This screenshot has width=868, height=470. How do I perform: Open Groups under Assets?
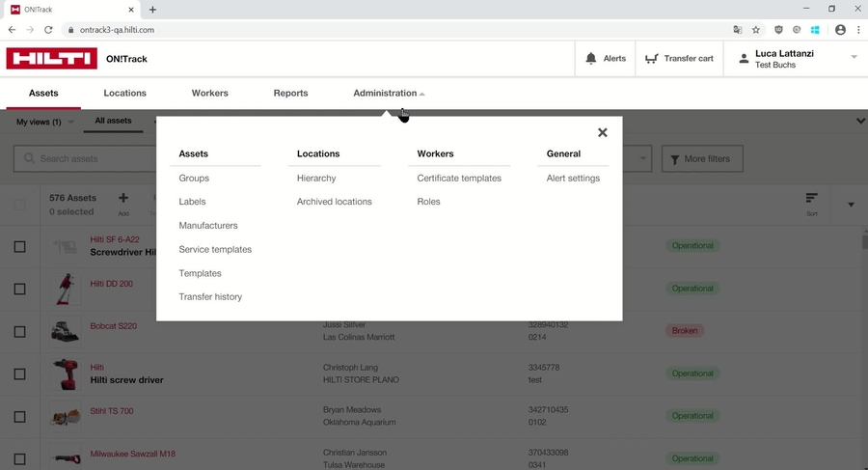click(x=194, y=178)
